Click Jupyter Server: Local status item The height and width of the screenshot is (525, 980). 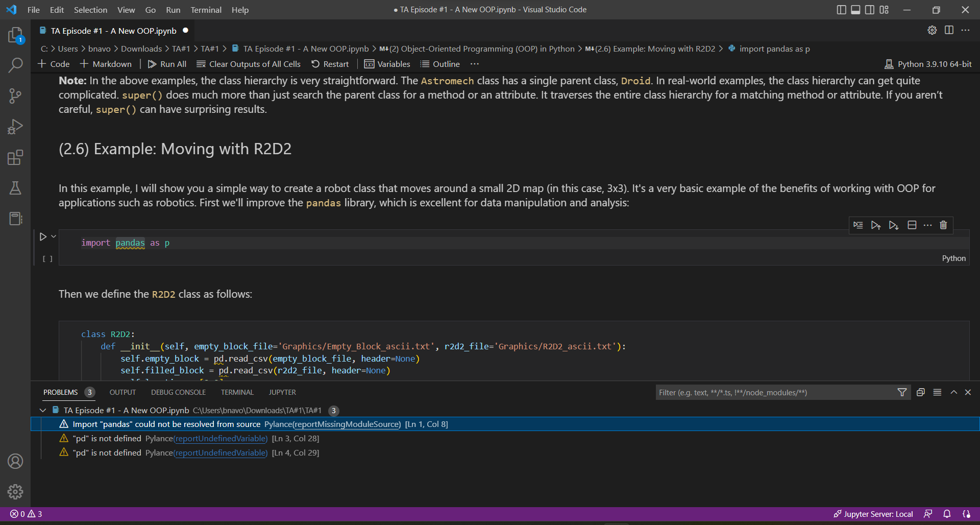click(x=873, y=514)
